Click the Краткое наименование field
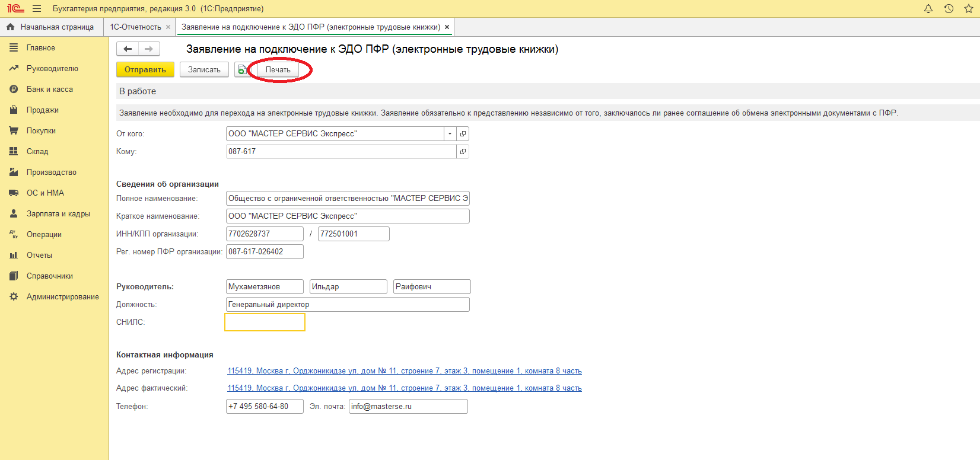Screen dimensions: 980x460 [348, 216]
